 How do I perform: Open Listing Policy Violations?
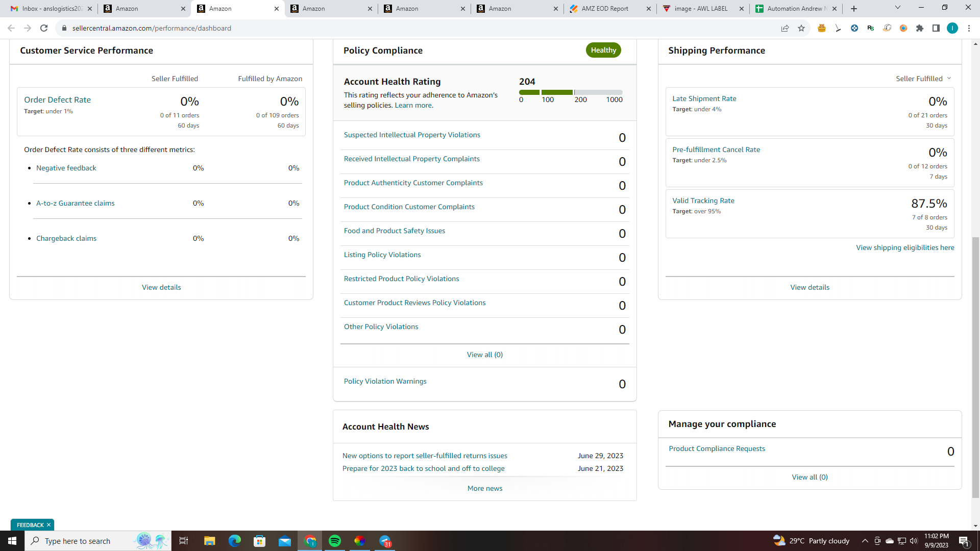coord(382,255)
